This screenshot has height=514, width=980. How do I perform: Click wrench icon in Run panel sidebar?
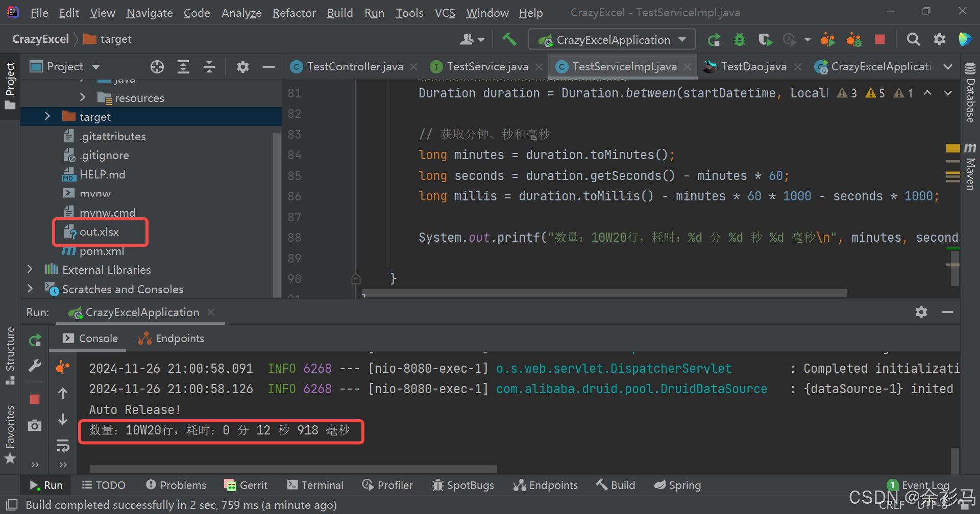35,366
